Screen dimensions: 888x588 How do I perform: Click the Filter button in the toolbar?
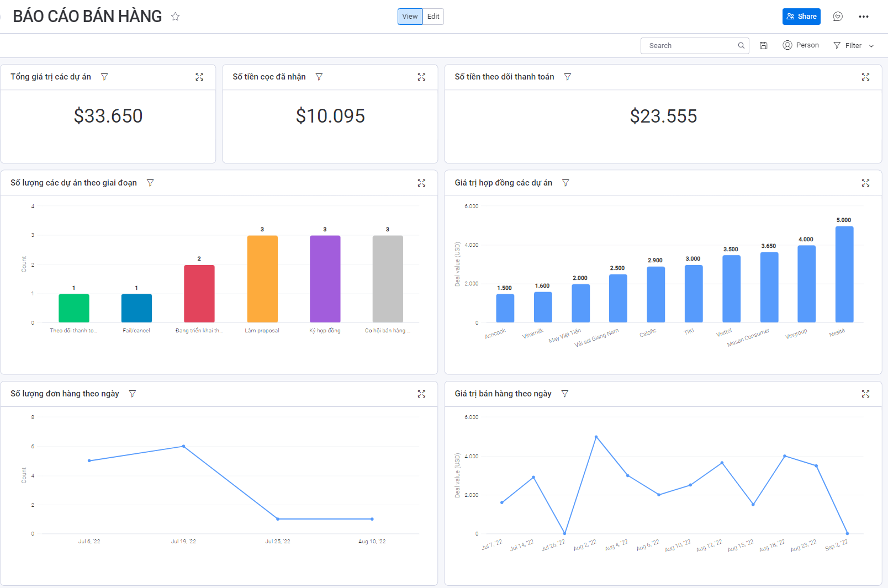tap(848, 46)
